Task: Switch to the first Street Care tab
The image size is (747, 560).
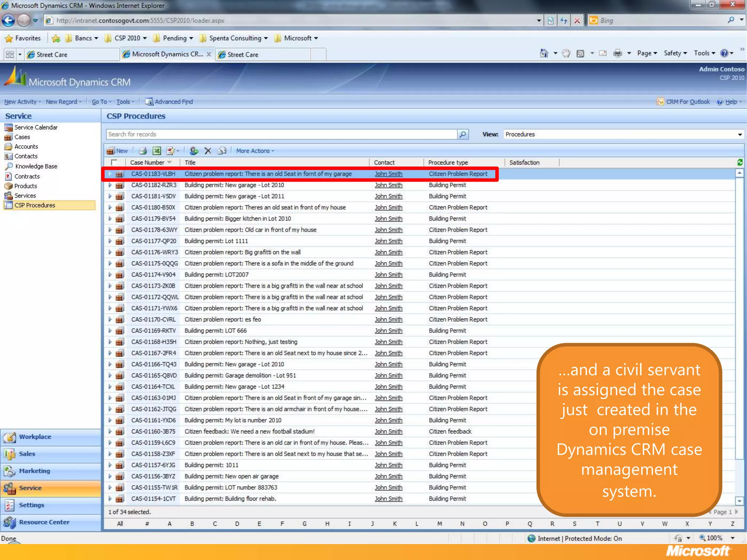Action: tap(71, 55)
